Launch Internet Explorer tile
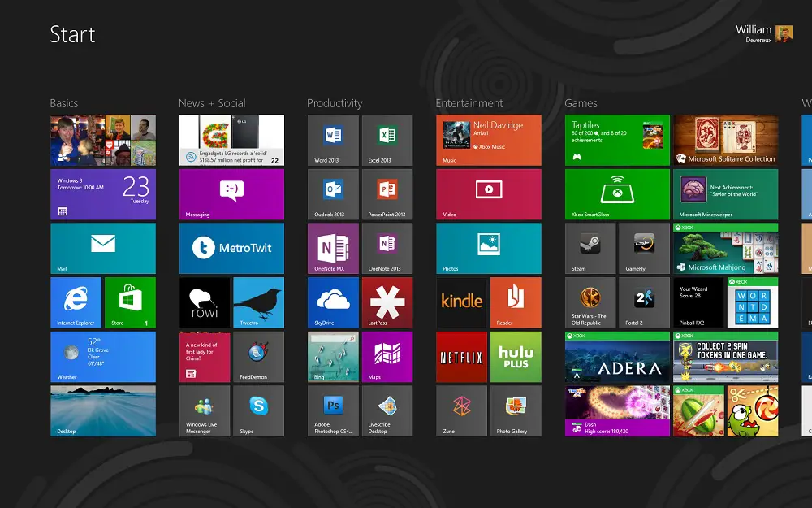This screenshot has width=812, height=508. point(76,302)
